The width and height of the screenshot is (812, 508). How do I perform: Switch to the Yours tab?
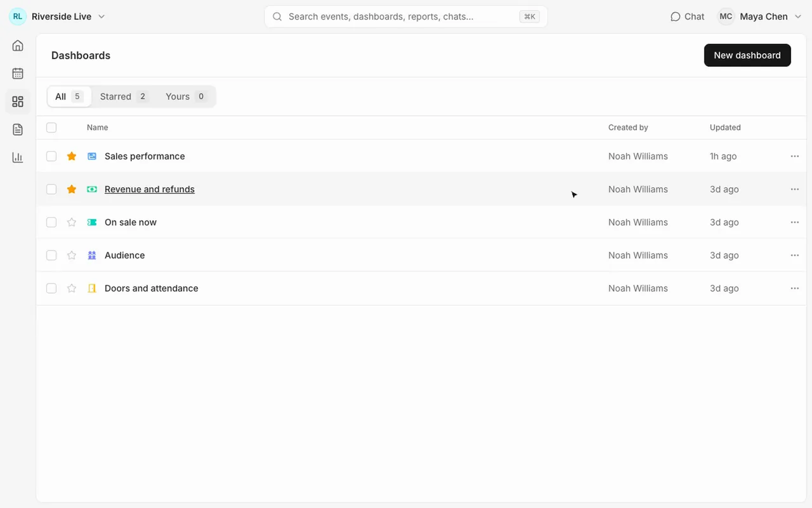(x=186, y=97)
